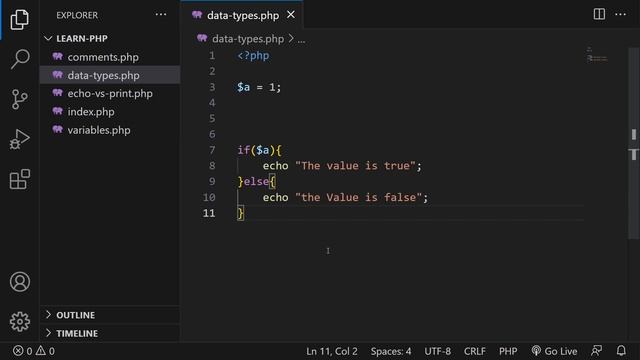Open Explorer more actions ellipsis

click(x=161, y=15)
